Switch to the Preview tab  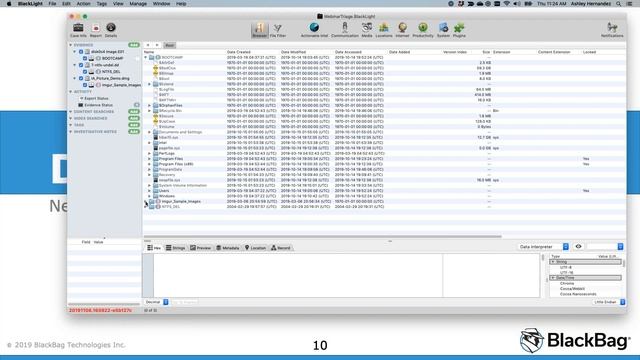(x=200, y=248)
